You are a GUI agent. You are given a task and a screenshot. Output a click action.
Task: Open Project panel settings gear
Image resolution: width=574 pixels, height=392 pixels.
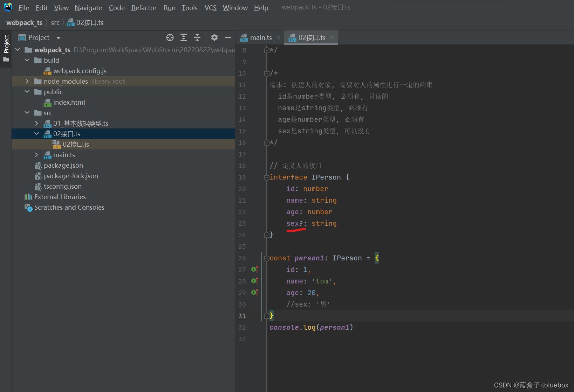click(214, 37)
